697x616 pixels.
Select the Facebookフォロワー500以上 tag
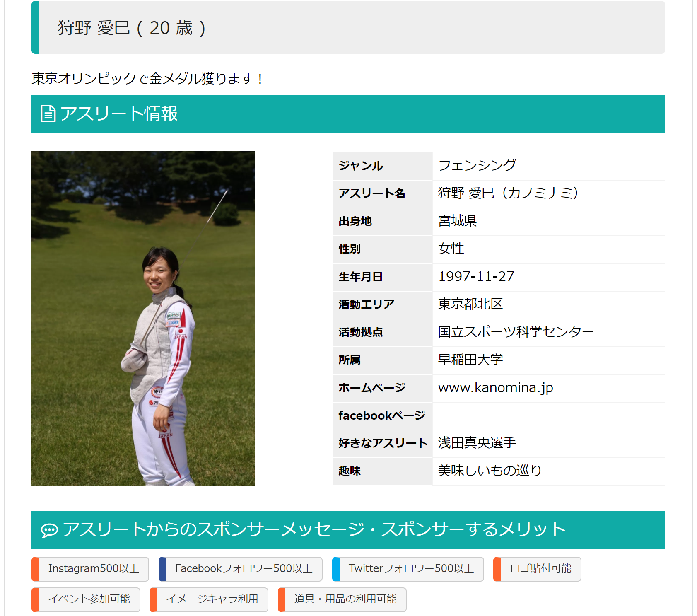click(x=241, y=569)
